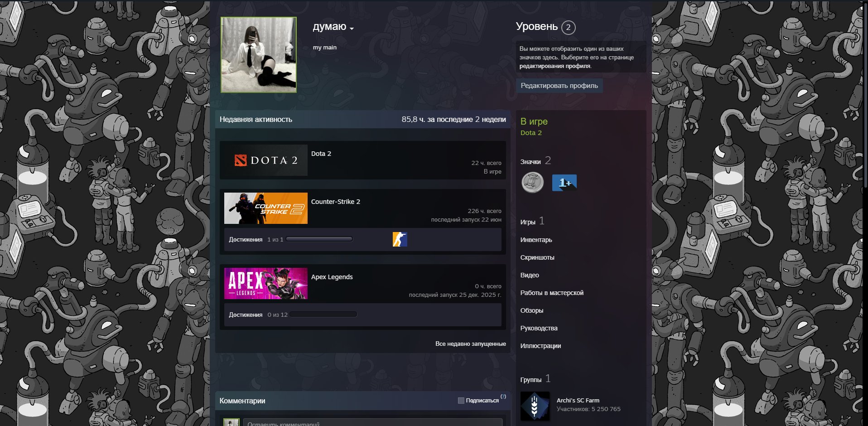Open Все недавно запущенные link
This screenshot has width=868, height=426.
coord(471,344)
